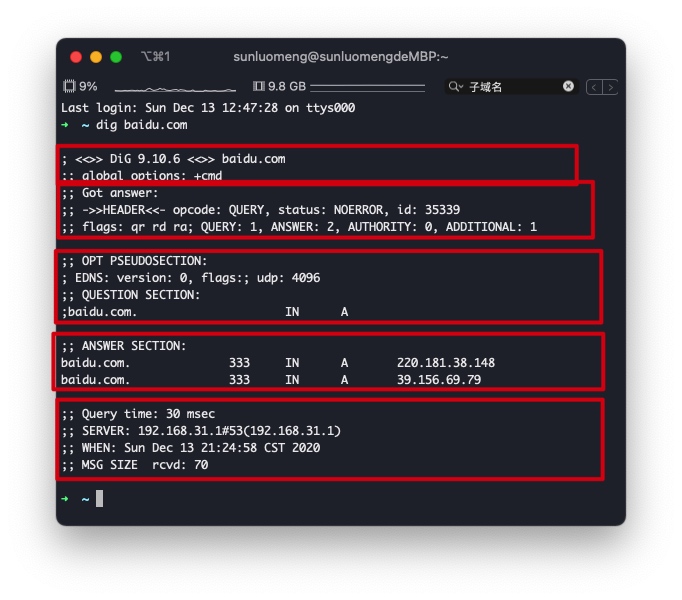The width and height of the screenshot is (682, 600).
Task: Click the green fullscreen window button
Action: pyautogui.click(x=116, y=57)
